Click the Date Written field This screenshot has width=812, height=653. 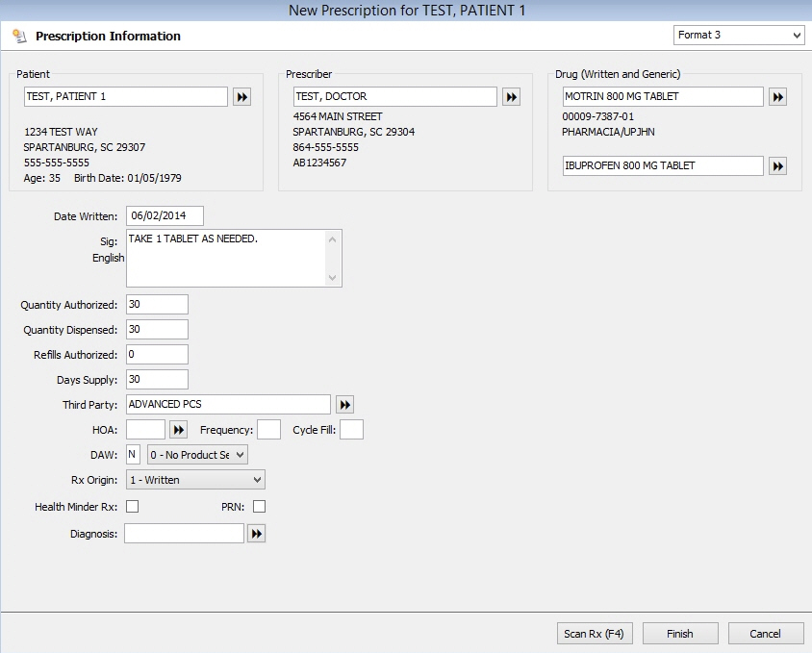point(165,216)
